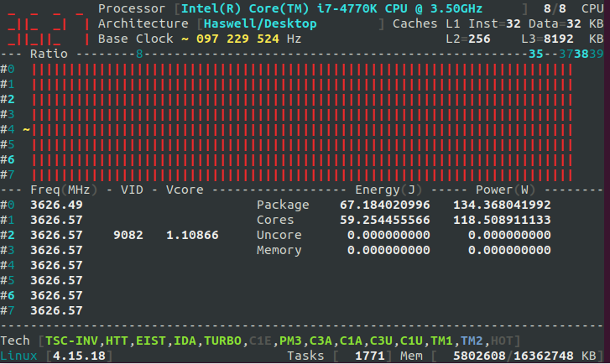Click the Mem value 5802608/16362748
Viewport: 610px width, 364px height.
pos(514,356)
